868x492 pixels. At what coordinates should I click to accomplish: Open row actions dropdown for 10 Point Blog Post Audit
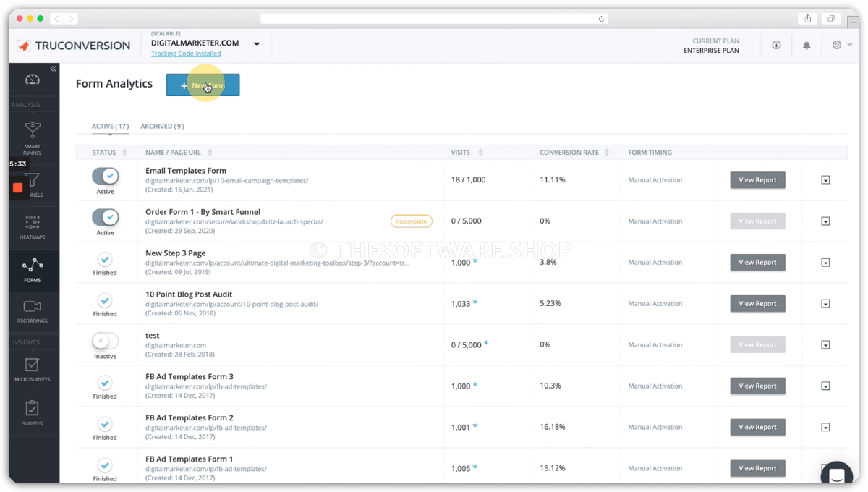click(x=825, y=304)
